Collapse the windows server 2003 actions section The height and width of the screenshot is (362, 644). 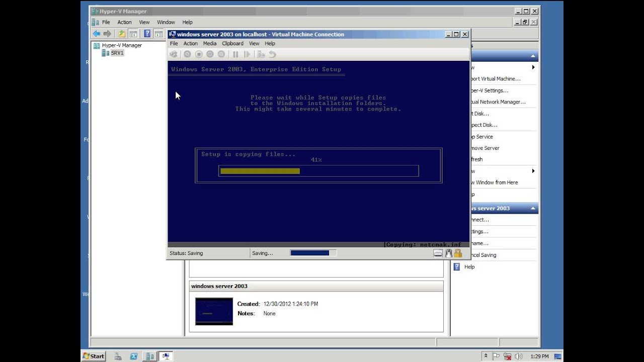click(533, 208)
